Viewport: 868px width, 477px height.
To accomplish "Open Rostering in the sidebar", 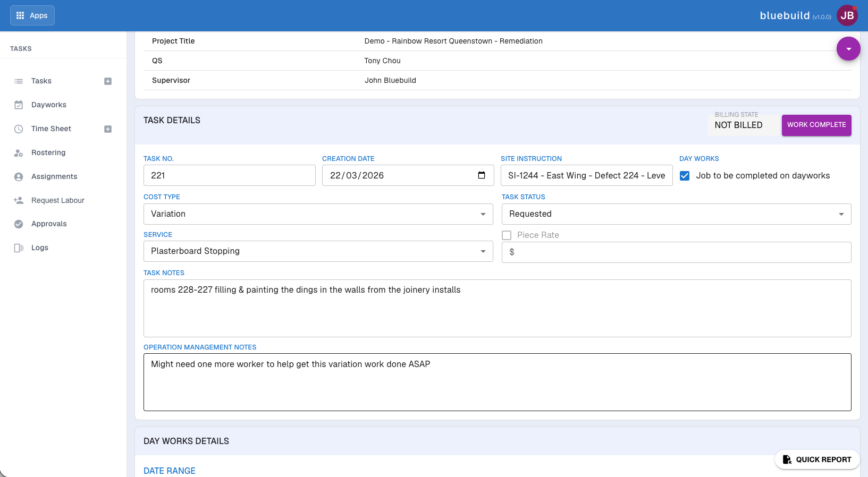I will pyautogui.click(x=48, y=152).
